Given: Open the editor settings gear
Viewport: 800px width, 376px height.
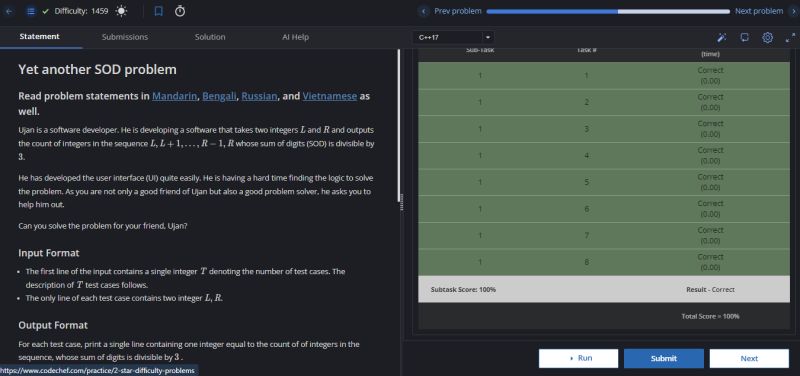Looking at the screenshot, I should pos(767,37).
